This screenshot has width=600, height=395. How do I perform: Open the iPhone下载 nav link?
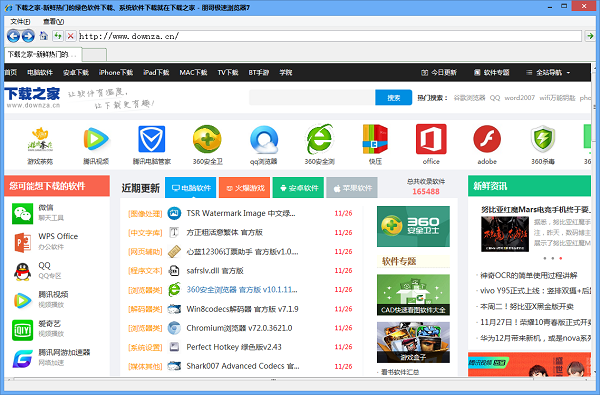(x=116, y=72)
